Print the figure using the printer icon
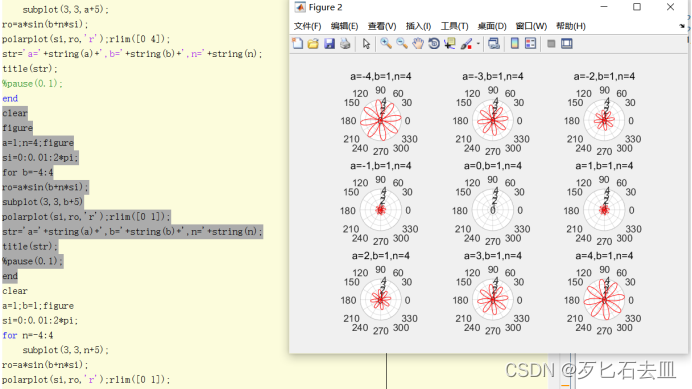The height and width of the screenshot is (389, 692). (345, 43)
